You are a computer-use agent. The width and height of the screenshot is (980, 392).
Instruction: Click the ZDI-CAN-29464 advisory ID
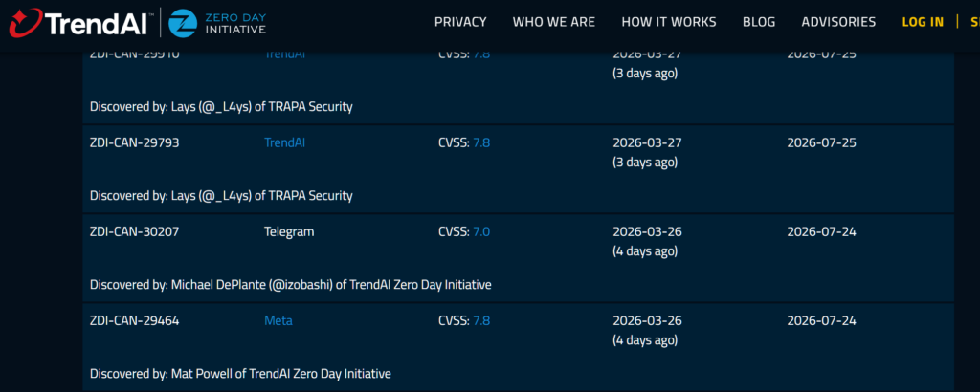[x=135, y=320]
